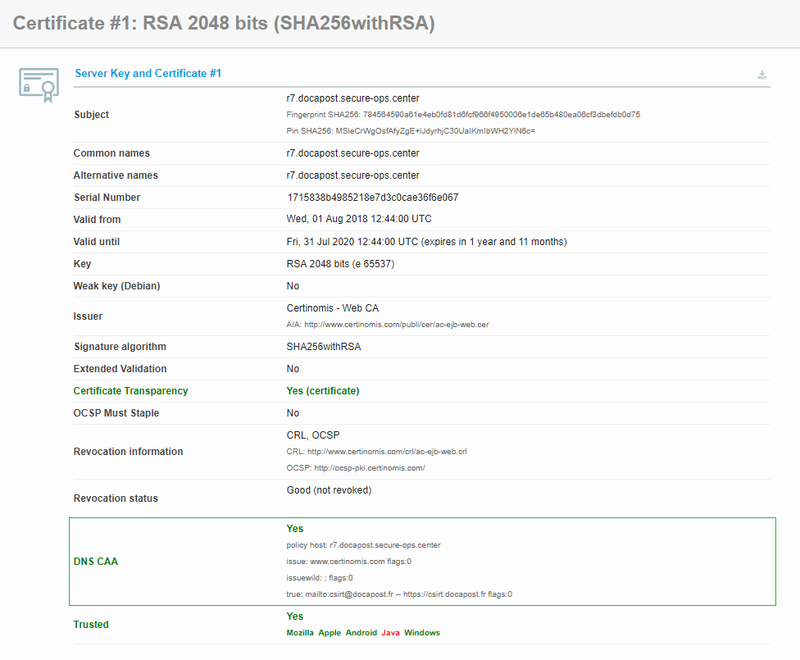Click the Android trust store label
This screenshot has height=660, width=800.
[361, 632]
